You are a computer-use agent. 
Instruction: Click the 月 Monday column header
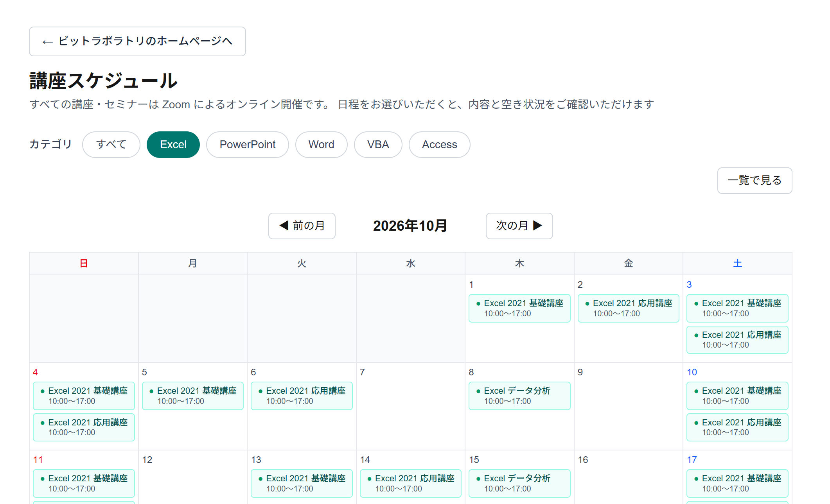coord(193,264)
